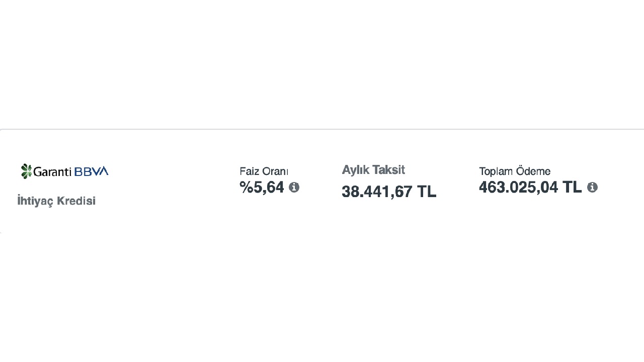This screenshot has height=362, width=644.
Task: Click the Toplam Ödeme label
Action: coord(515,171)
